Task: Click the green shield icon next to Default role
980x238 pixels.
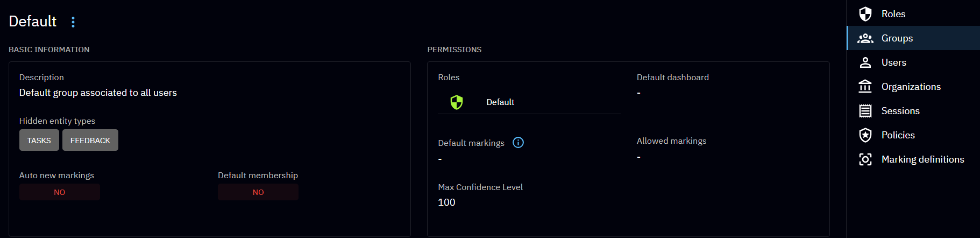Action: click(x=457, y=102)
